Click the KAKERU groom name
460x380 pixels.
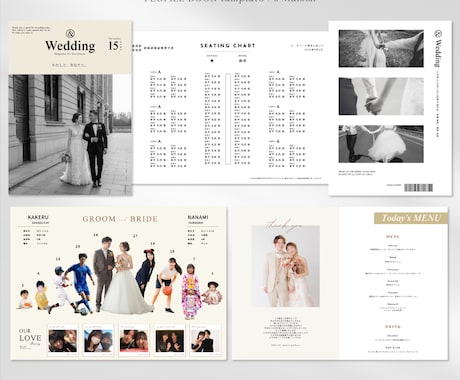click(x=38, y=217)
